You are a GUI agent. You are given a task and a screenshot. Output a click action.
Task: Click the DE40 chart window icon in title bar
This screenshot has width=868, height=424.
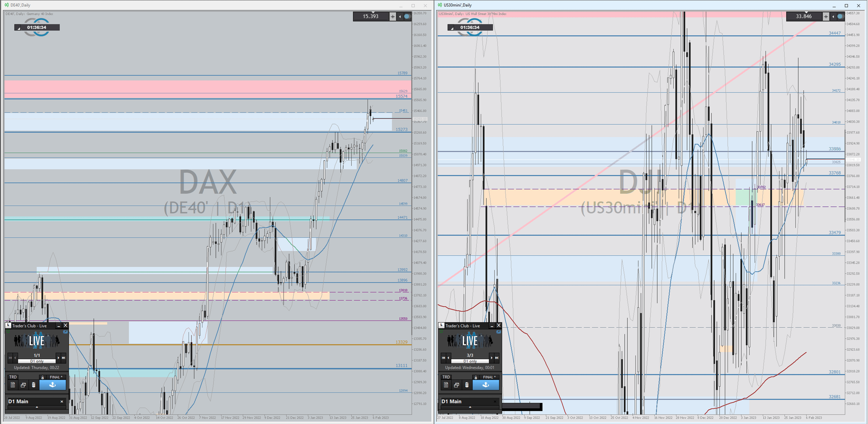(x=6, y=5)
